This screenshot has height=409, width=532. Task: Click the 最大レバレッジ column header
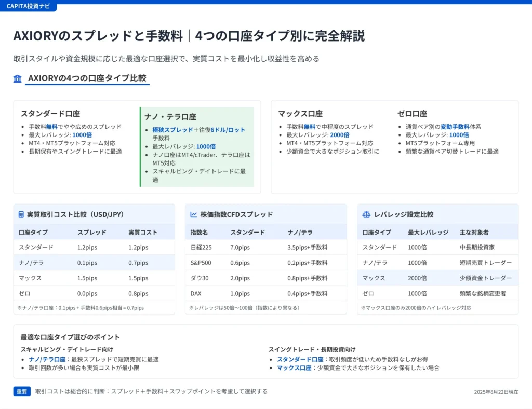tap(428, 233)
